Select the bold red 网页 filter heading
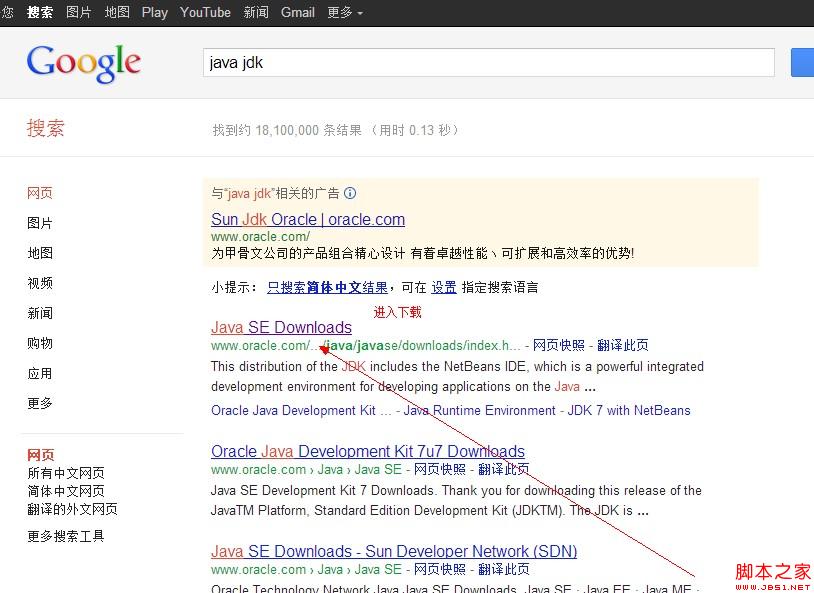The width and height of the screenshot is (814, 593). [x=40, y=455]
